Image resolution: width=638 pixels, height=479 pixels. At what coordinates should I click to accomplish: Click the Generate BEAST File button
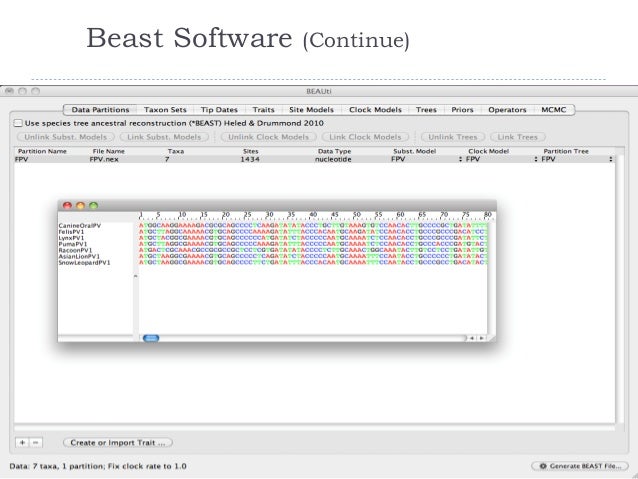coord(580,466)
